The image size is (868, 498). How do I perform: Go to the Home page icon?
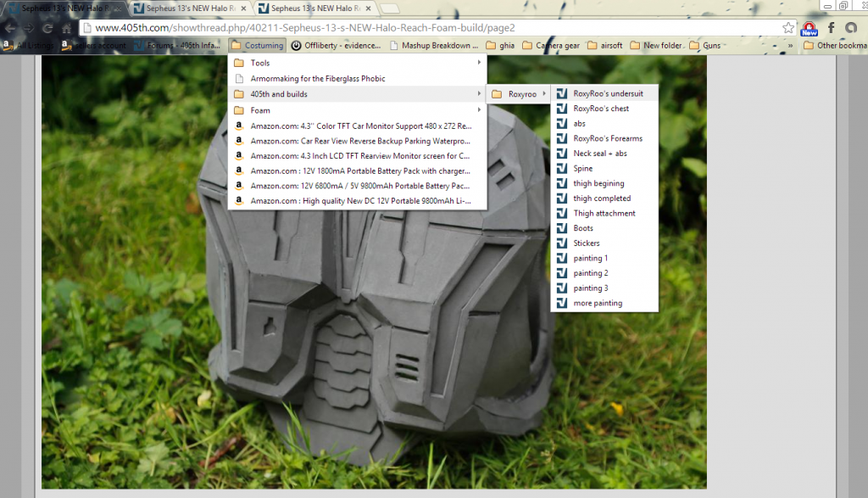66,28
